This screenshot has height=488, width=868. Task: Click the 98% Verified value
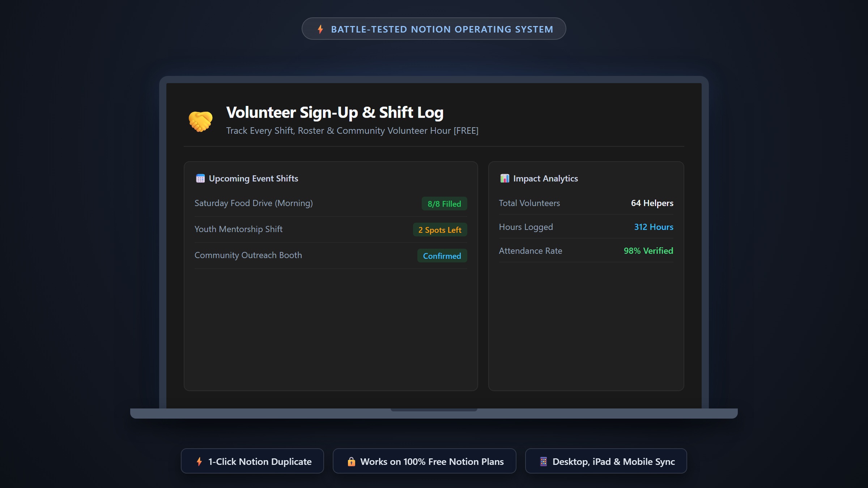click(648, 251)
